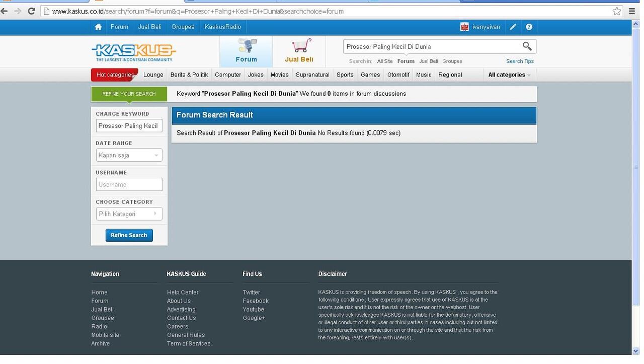Open footer General Rules link
The width and height of the screenshot is (644, 364).
point(186,335)
